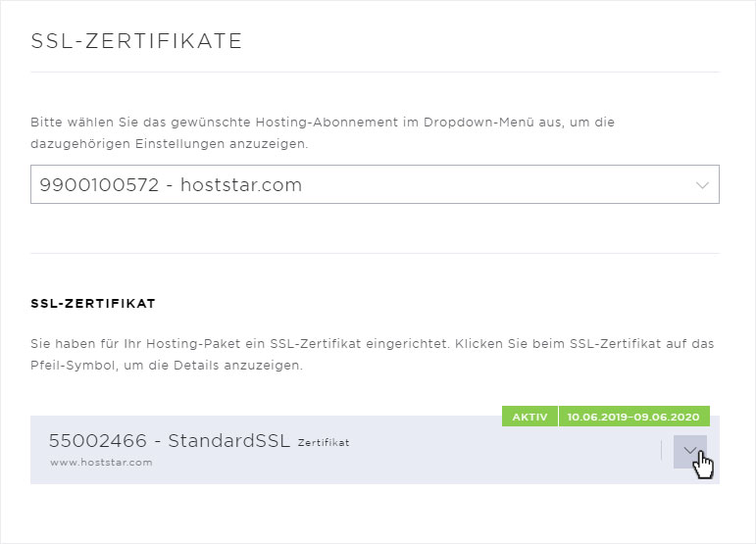Screen dimensions: 756x544
Task: Click the green AKTIV status badge
Action: (x=529, y=417)
